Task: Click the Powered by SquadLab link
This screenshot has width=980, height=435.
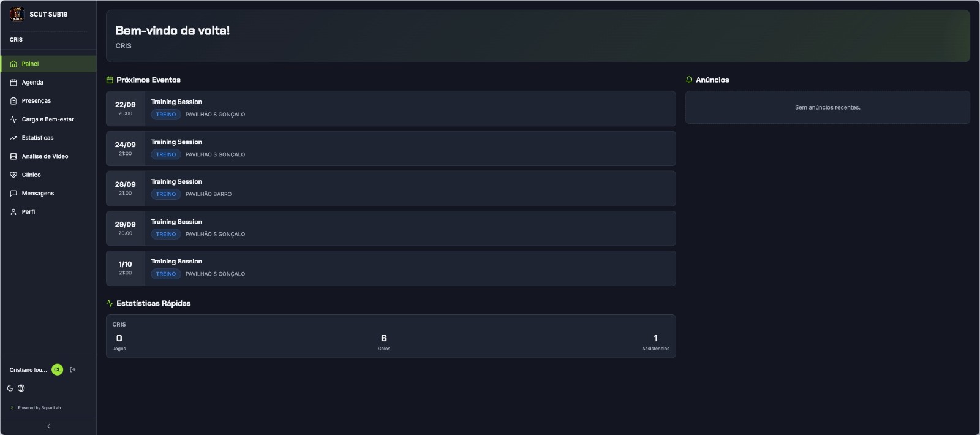Action: [39, 407]
